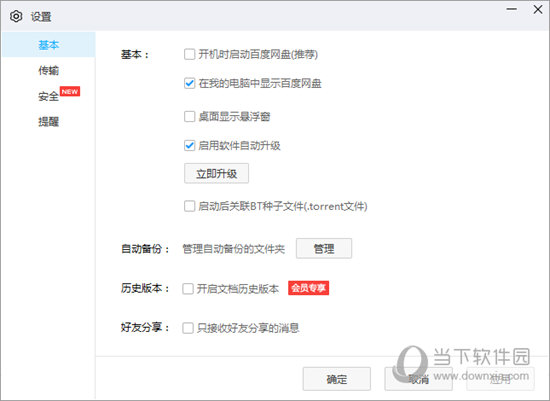The image size is (550, 401).
Task: Confirm settings with 确定 button
Action: tap(337, 379)
